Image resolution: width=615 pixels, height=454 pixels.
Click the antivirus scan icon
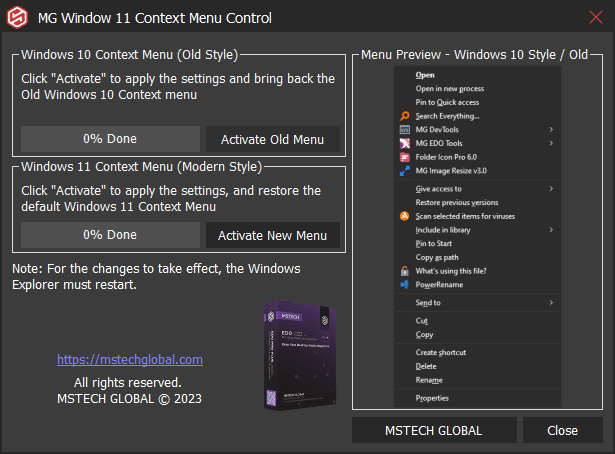[x=404, y=216]
